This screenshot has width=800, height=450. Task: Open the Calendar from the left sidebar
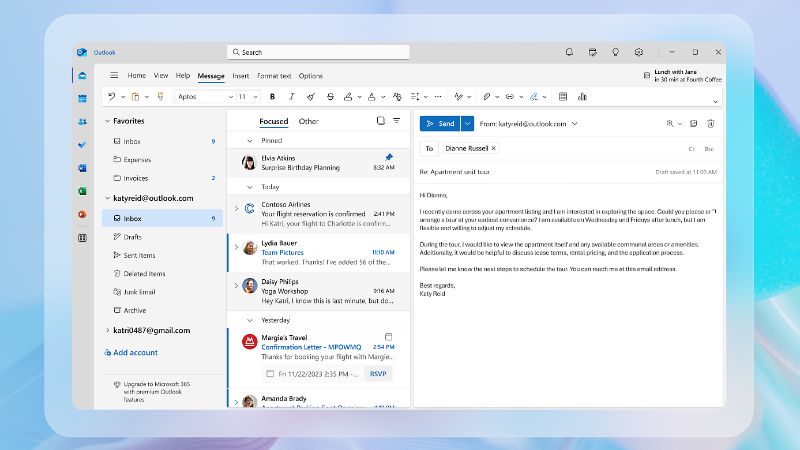click(82, 98)
